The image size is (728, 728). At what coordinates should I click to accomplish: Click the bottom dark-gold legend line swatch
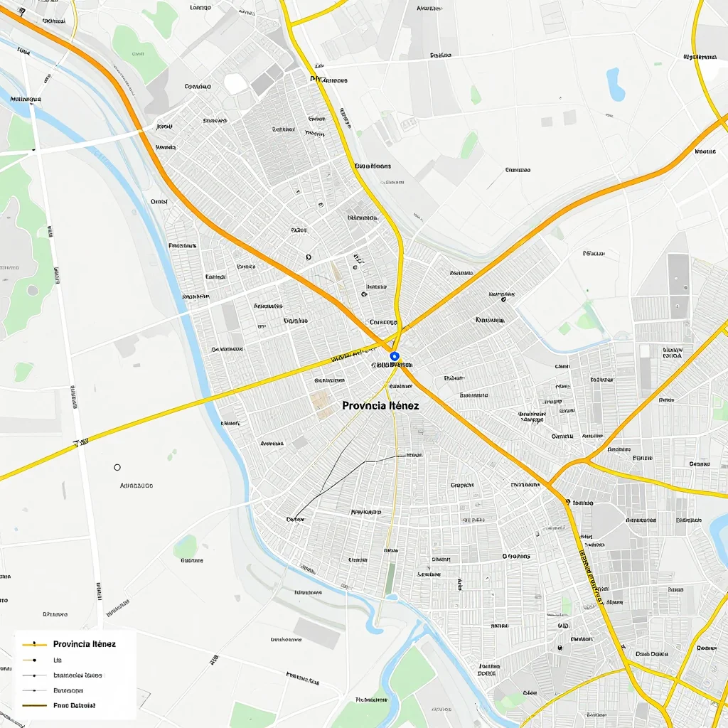click(x=34, y=705)
